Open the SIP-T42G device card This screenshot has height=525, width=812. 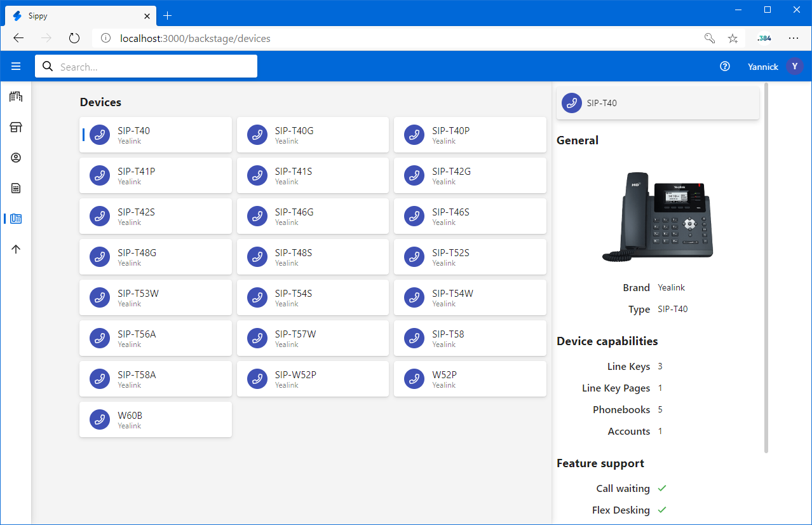(x=470, y=175)
